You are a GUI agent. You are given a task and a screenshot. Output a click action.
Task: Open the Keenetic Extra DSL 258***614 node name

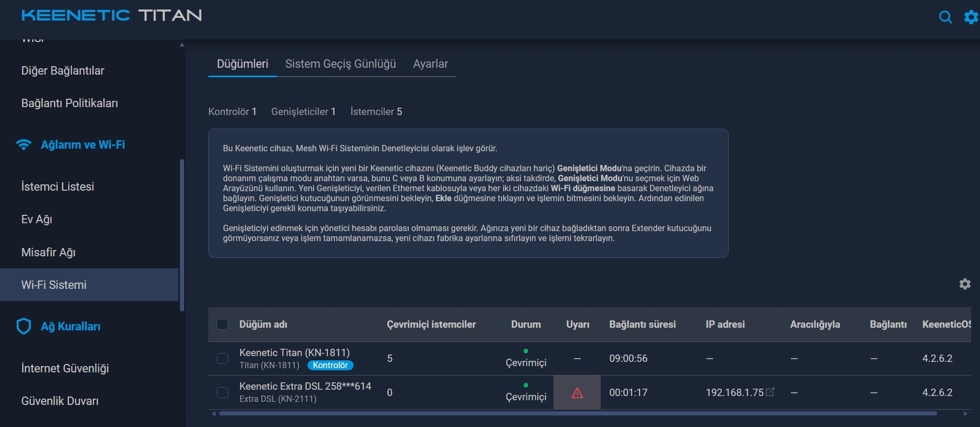coord(305,386)
